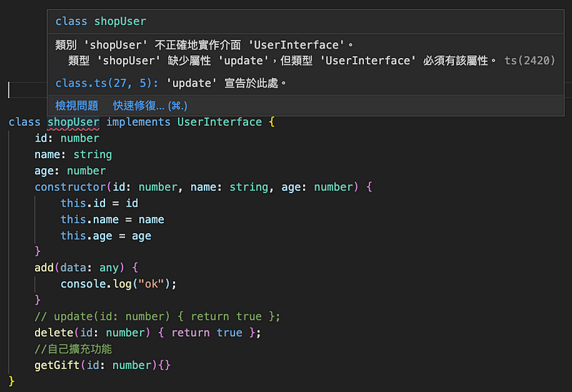This screenshot has height=392, width=572.
Task: Click the name: string property declaration
Action: [x=73, y=155]
